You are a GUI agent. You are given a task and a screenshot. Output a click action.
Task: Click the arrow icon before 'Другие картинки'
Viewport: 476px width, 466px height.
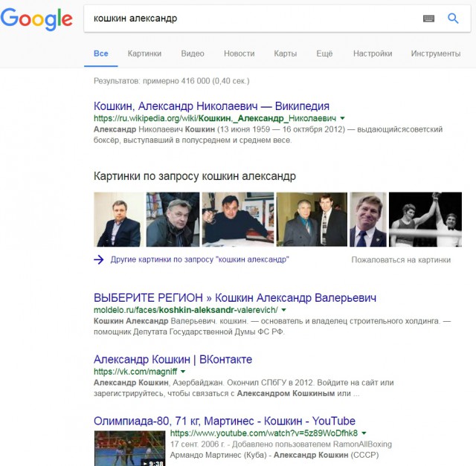click(99, 259)
